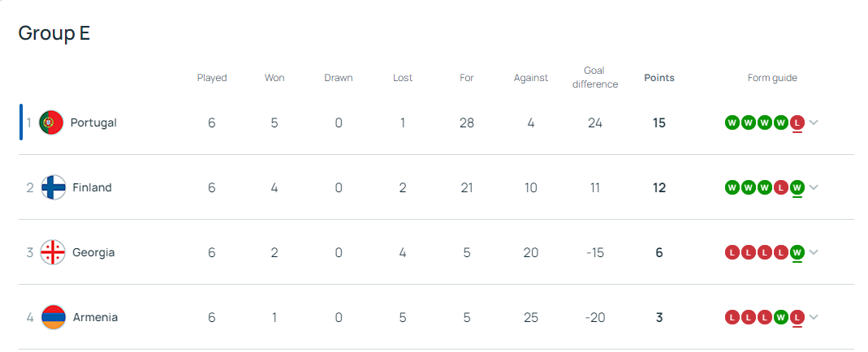
Task: Expand Finland's form guide details
Action: 814,187
